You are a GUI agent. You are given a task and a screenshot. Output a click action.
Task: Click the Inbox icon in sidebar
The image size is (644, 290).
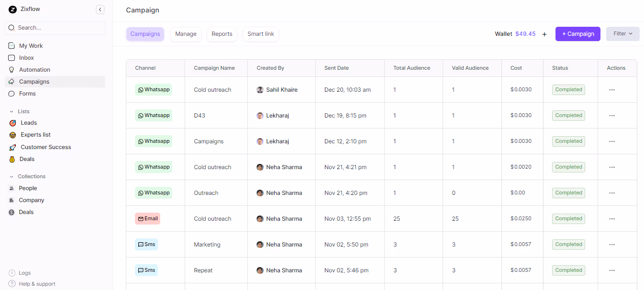pos(11,58)
